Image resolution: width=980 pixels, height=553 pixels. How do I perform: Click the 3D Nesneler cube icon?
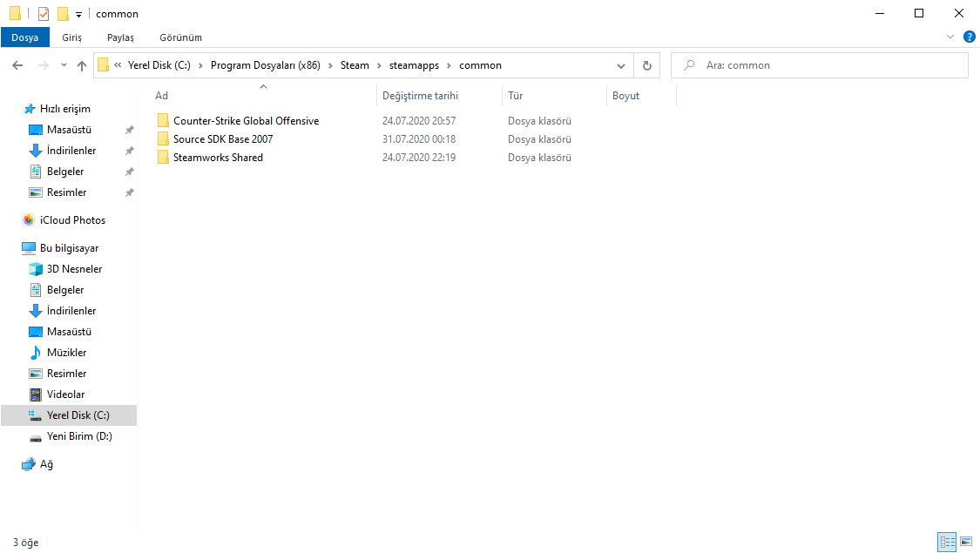36,269
